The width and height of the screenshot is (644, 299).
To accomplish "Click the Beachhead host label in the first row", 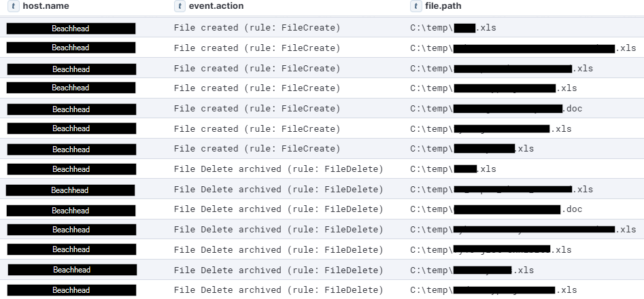I will click(71, 29).
